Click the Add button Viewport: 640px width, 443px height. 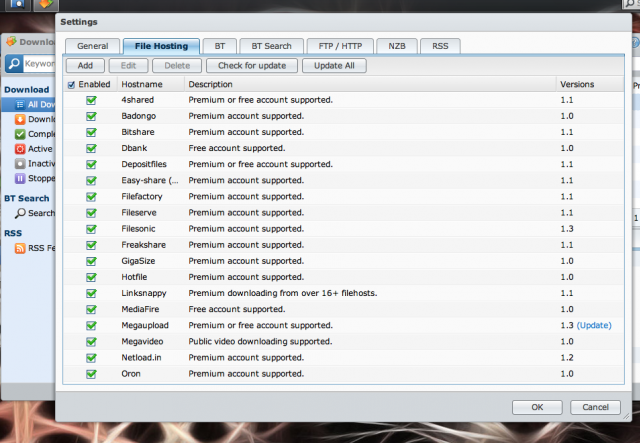tap(85, 66)
